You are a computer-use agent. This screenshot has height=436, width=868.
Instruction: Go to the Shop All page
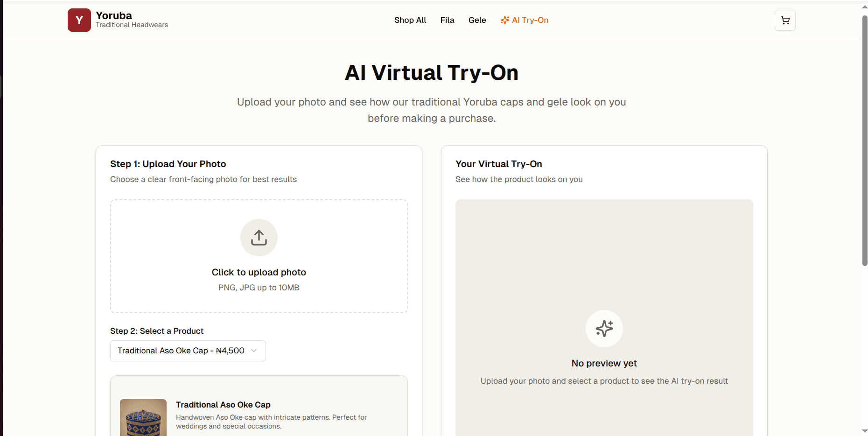[410, 20]
